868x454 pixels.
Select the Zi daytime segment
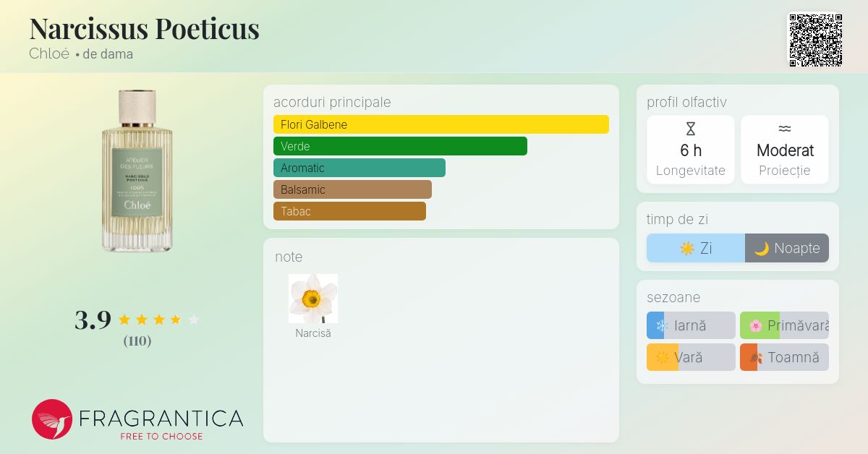(696, 248)
